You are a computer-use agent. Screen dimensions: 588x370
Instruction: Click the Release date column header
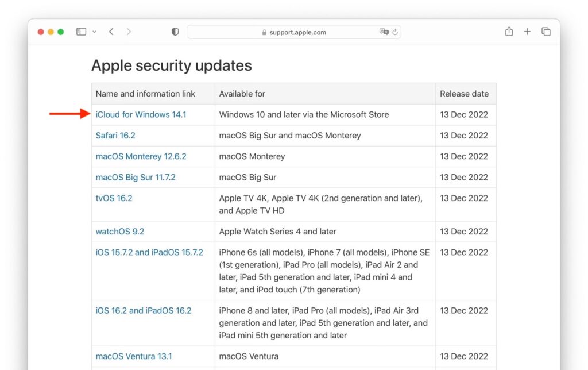coord(463,93)
